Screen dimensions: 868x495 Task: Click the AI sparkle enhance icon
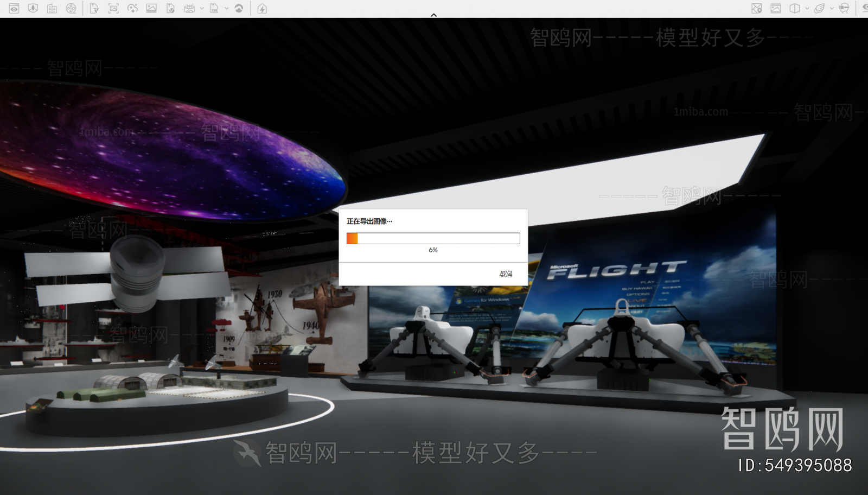tap(132, 9)
